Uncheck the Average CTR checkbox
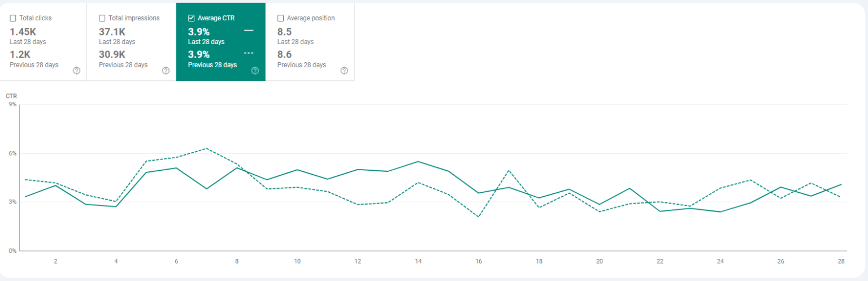The height and width of the screenshot is (281, 868). point(191,18)
